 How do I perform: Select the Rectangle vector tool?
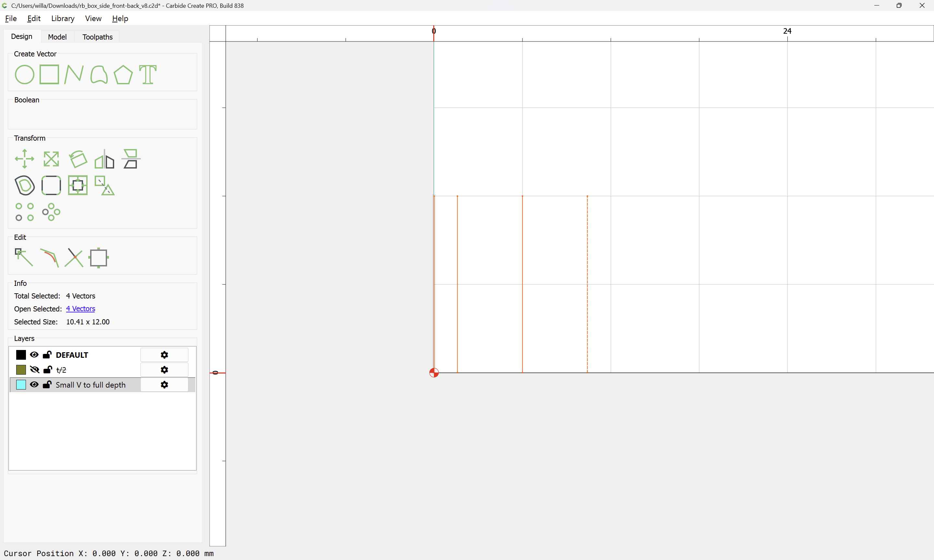tap(49, 74)
